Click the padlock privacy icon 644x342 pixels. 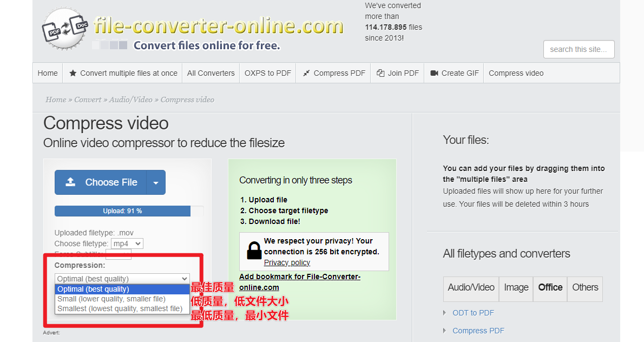254,250
